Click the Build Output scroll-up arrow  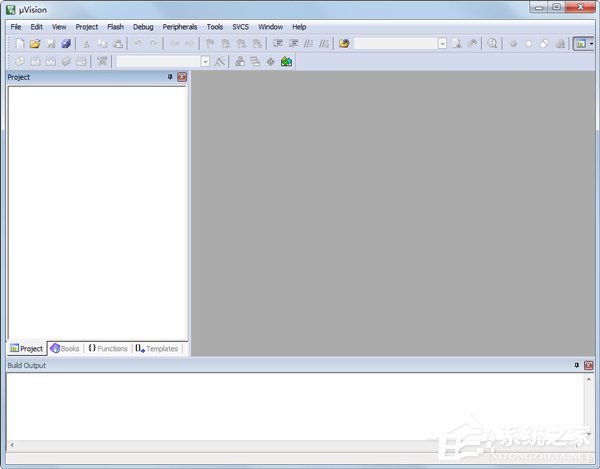tap(589, 379)
